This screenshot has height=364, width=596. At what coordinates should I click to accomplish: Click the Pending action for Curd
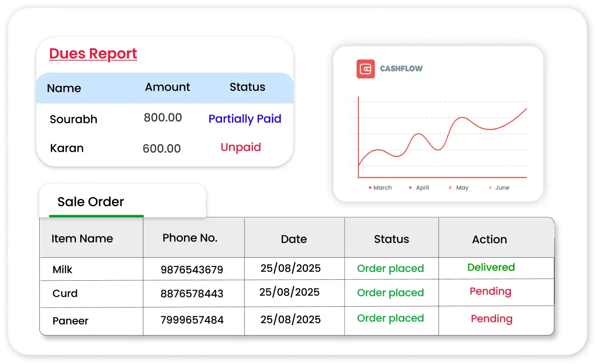[x=490, y=291]
